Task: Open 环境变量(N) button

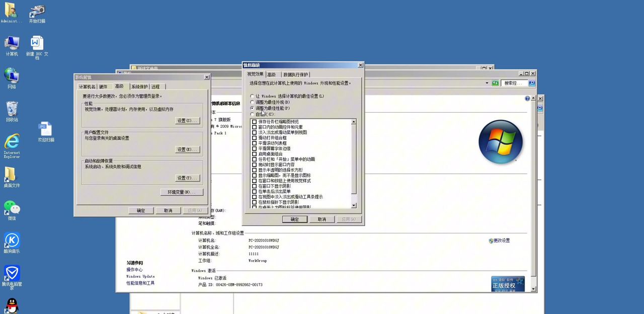Action: [x=182, y=192]
